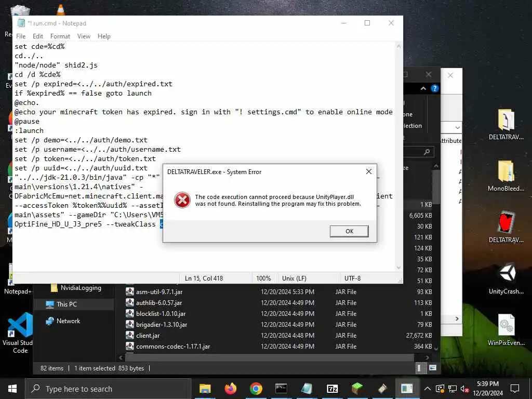Open the Minecraft grass block taskbar icon
Screen dimensions: 532x399
tap(357, 389)
